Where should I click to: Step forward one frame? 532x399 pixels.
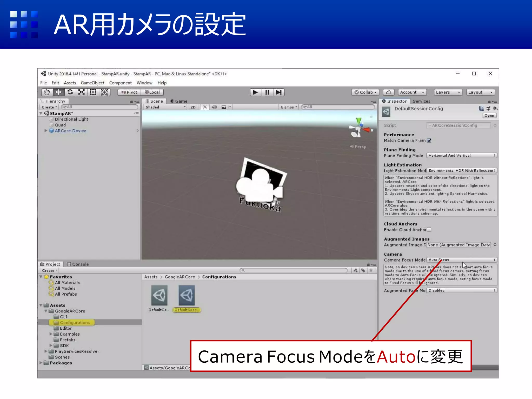(x=278, y=92)
